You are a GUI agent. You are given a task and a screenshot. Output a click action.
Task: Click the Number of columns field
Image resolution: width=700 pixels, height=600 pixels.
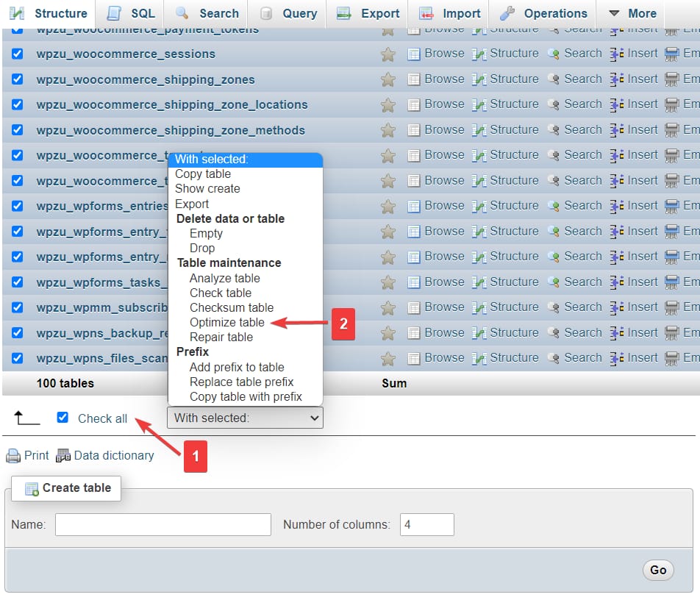click(426, 524)
